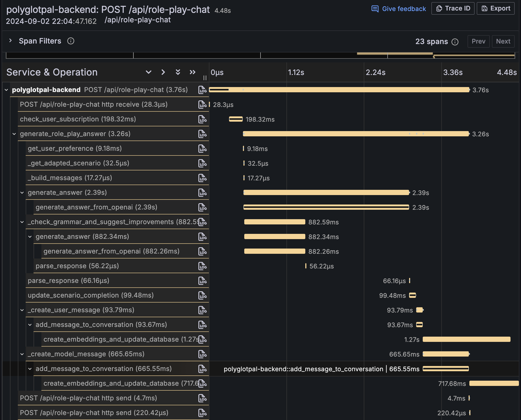521x420 pixels.
Task: Click the Export button
Action: tap(496, 8)
